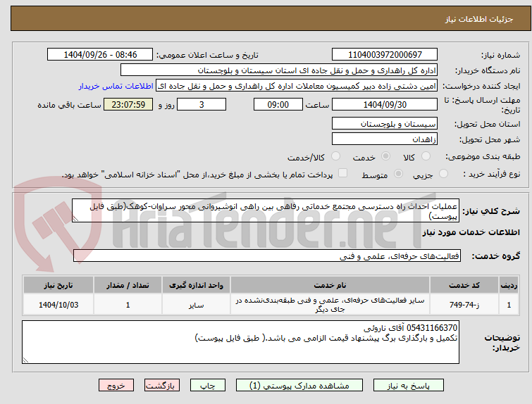This screenshot has width=532, height=404.
Task: Click the 'چاپ' print button
Action: [208, 386]
